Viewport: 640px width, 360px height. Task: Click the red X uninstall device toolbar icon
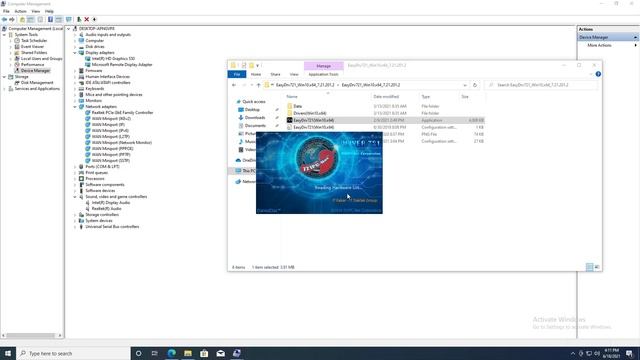pos(87,19)
